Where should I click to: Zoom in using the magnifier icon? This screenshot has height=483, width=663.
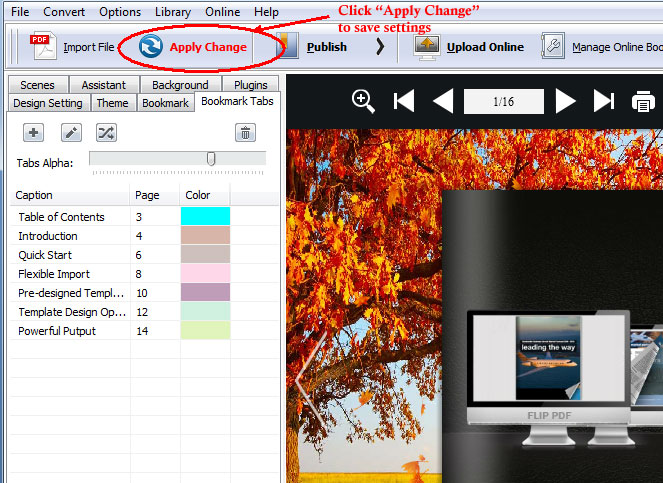pyautogui.click(x=363, y=102)
